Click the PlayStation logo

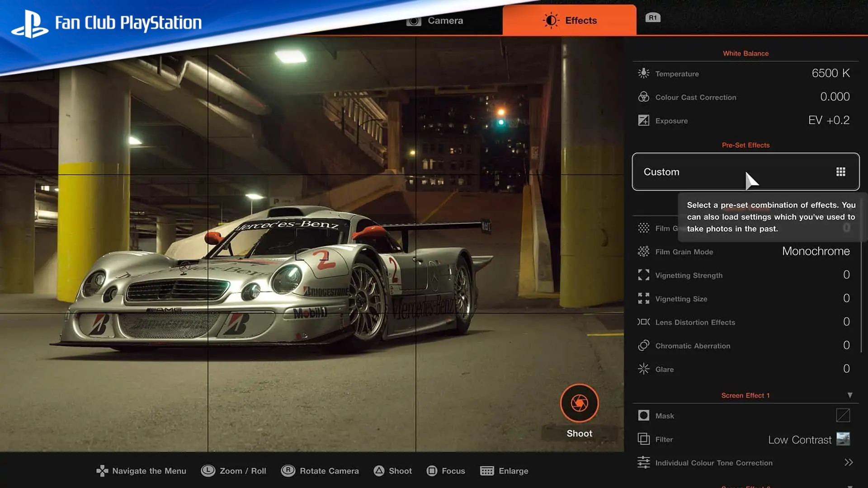pos(29,24)
